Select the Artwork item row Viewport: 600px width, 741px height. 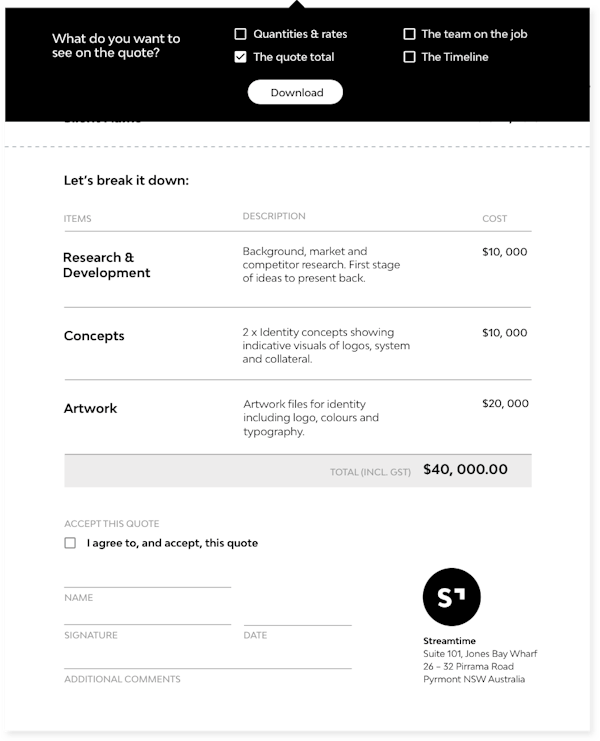[x=298, y=417]
